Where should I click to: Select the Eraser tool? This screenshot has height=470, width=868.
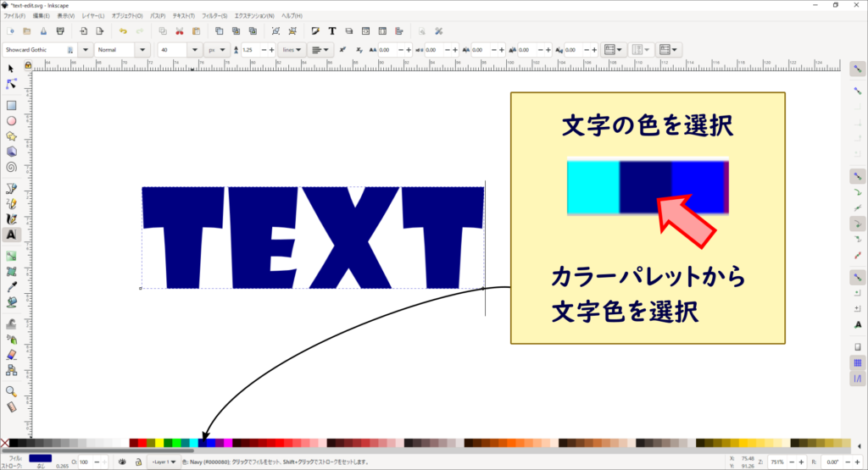click(x=11, y=355)
